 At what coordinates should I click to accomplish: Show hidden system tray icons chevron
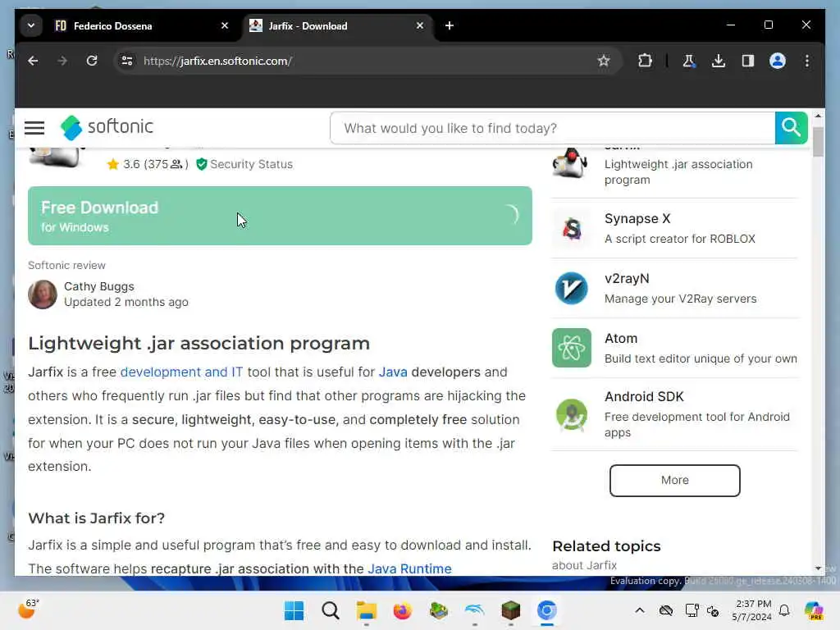pos(640,610)
